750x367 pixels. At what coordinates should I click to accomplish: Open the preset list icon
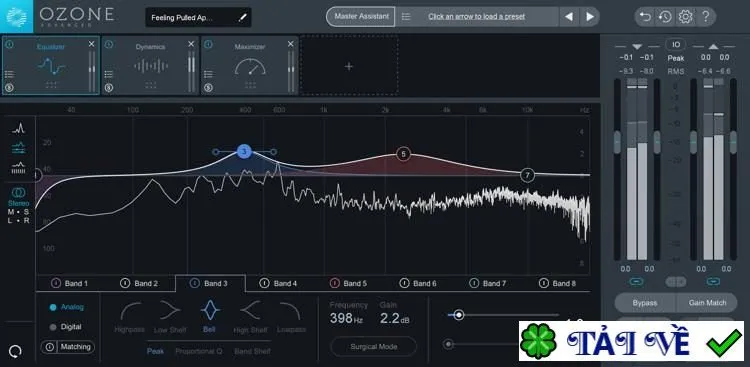click(406, 17)
